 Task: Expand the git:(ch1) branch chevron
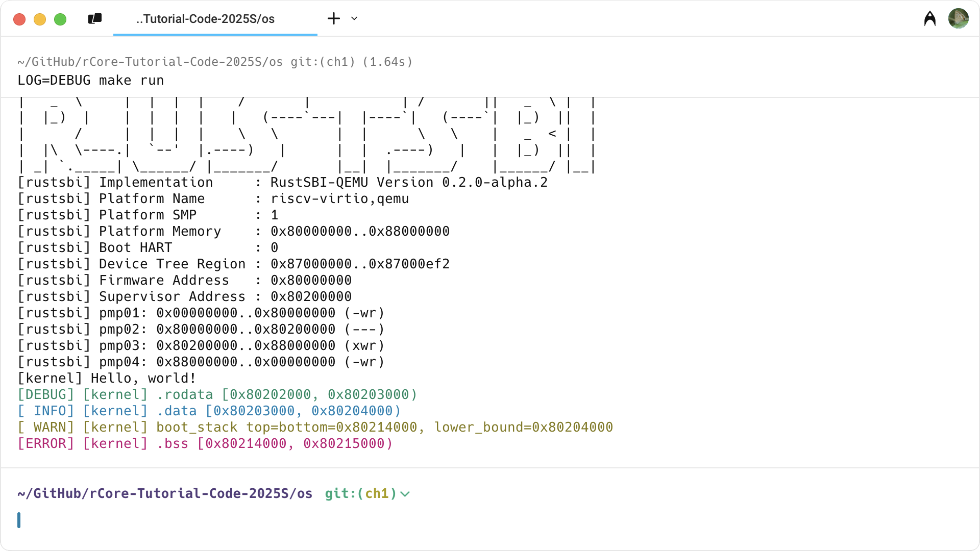[x=405, y=494]
